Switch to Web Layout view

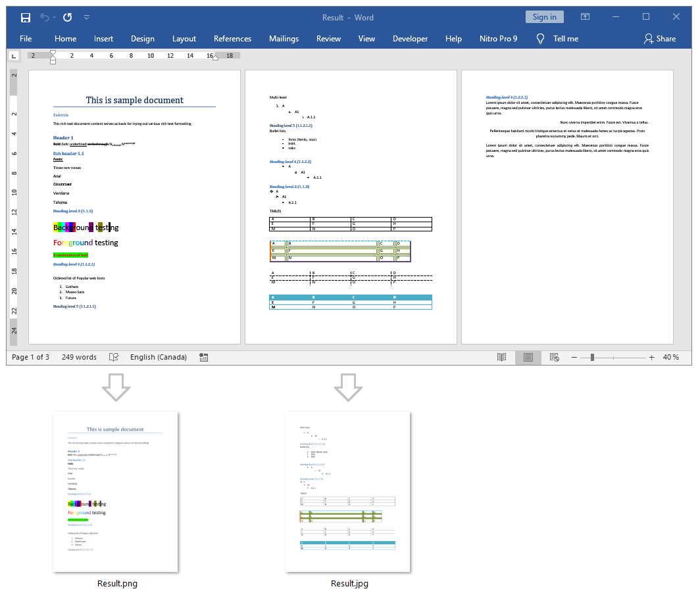554,357
